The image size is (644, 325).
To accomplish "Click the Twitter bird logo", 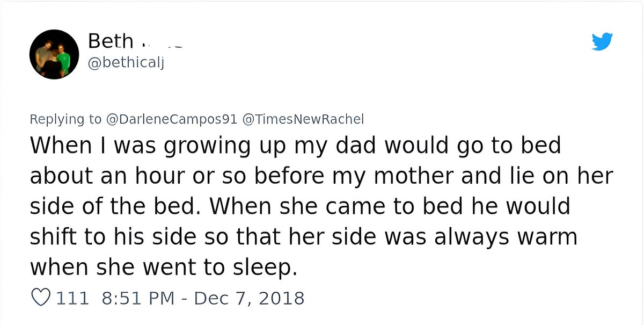I will click(602, 41).
